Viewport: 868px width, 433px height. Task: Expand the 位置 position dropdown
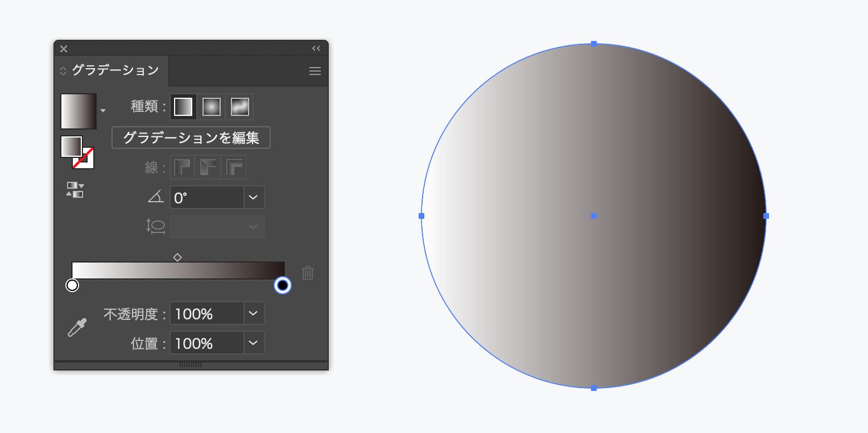[x=254, y=343]
